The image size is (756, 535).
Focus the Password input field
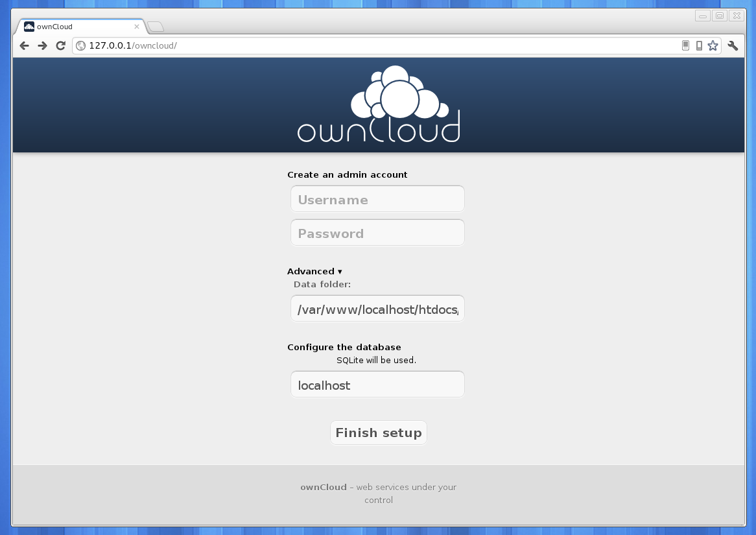[377, 233]
